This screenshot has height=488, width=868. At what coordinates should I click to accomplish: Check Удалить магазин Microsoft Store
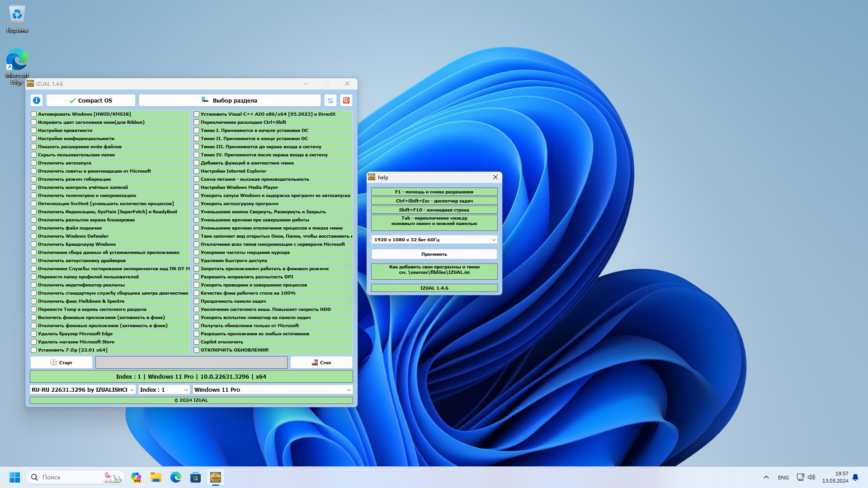click(34, 342)
